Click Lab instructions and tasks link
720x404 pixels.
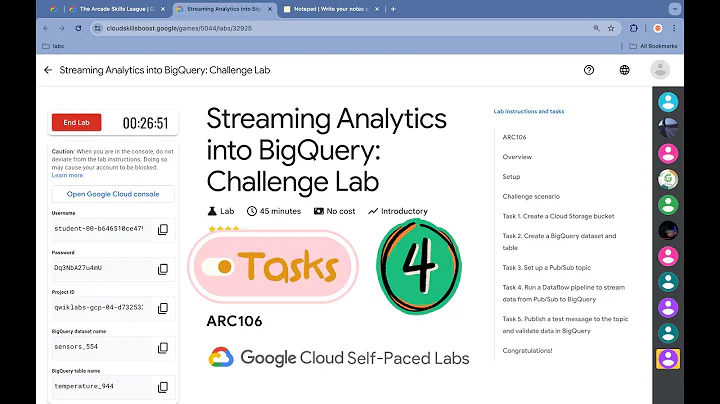[529, 112]
